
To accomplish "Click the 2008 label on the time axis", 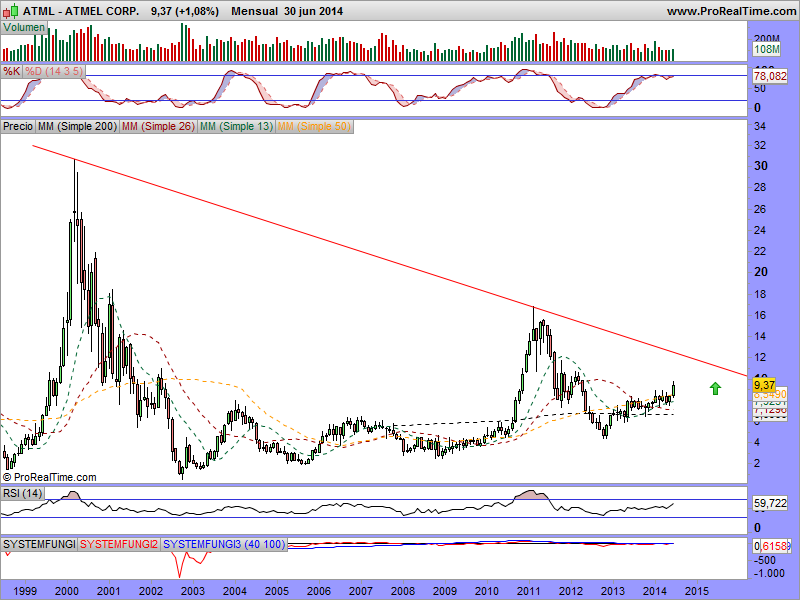I will [403, 591].
